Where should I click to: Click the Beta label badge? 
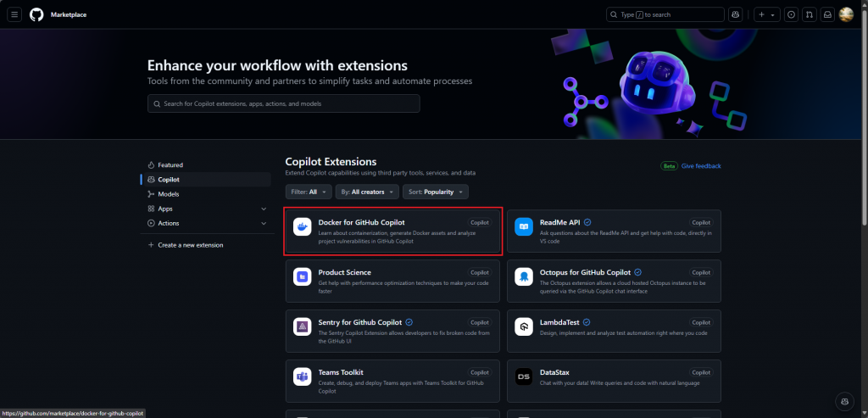click(x=670, y=166)
